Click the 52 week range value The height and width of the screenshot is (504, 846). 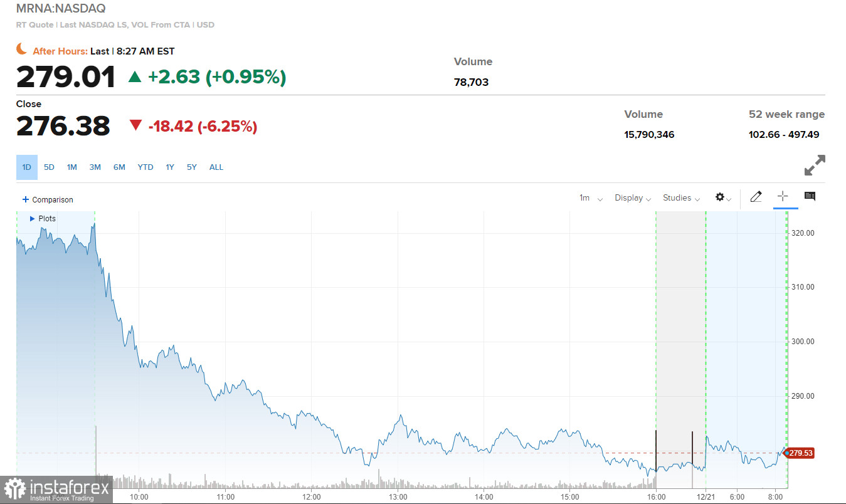click(784, 135)
